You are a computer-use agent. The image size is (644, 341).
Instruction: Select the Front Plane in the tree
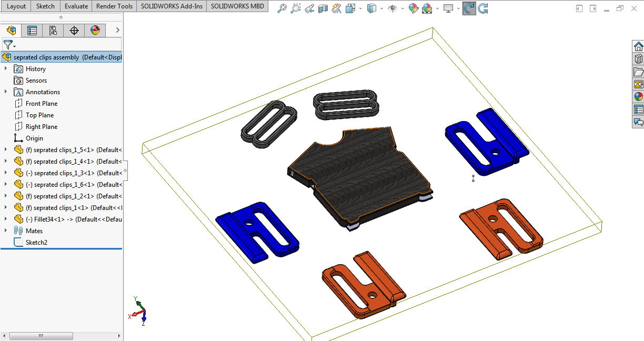42,104
